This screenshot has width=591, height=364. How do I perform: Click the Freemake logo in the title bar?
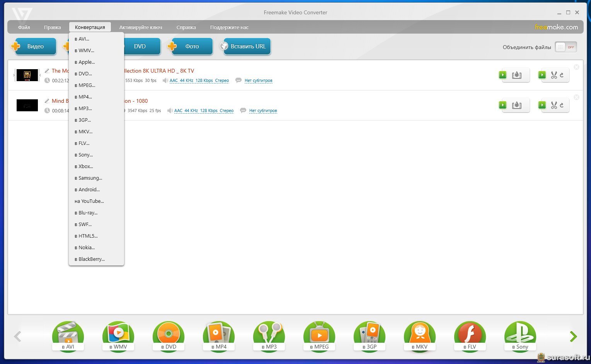click(22, 14)
